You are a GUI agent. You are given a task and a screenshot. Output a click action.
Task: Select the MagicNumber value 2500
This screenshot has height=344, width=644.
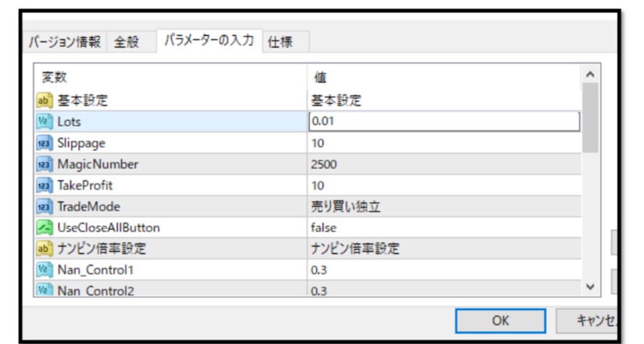[444, 164]
